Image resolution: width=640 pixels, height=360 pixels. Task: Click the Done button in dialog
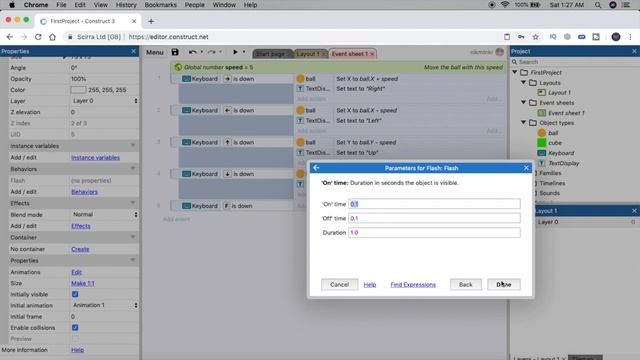(x=504, y=284)
